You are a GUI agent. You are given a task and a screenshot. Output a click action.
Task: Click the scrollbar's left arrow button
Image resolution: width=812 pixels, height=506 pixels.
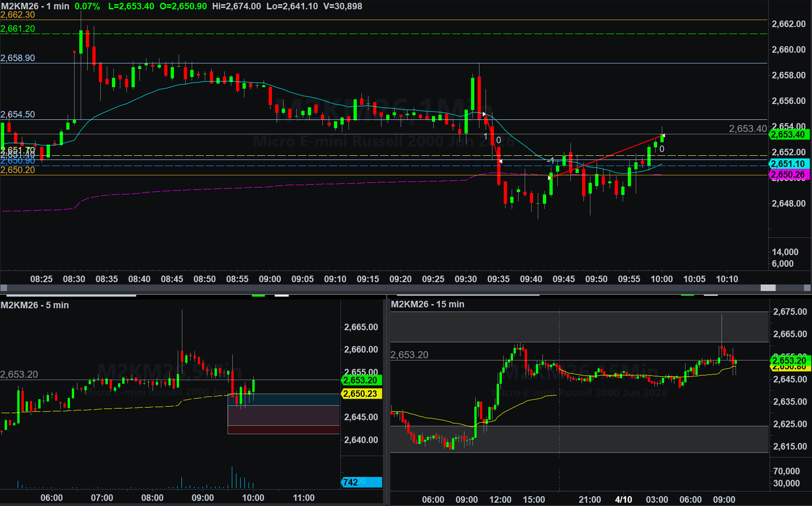coord(4,288)
